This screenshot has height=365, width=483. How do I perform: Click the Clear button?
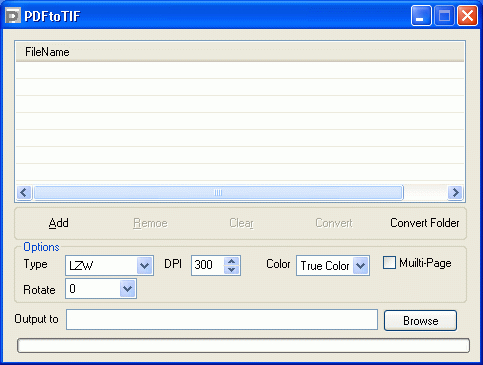click(241, 223)
